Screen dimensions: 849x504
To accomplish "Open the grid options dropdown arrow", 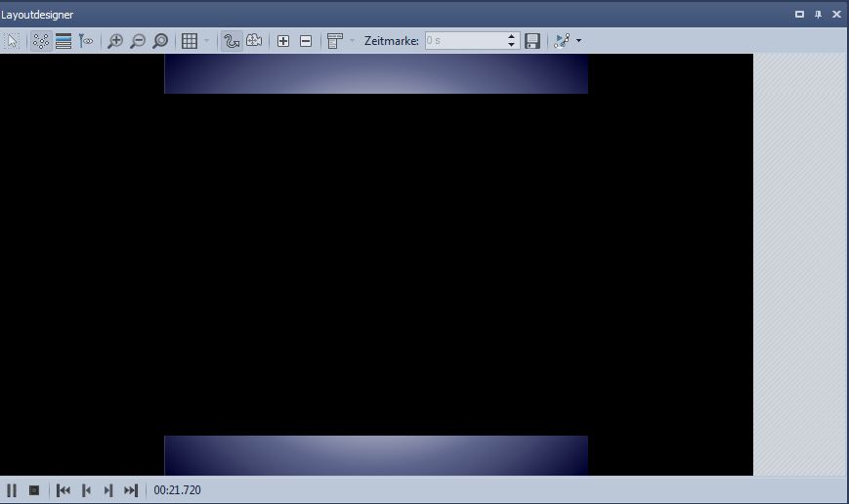I will click(206, 41).
